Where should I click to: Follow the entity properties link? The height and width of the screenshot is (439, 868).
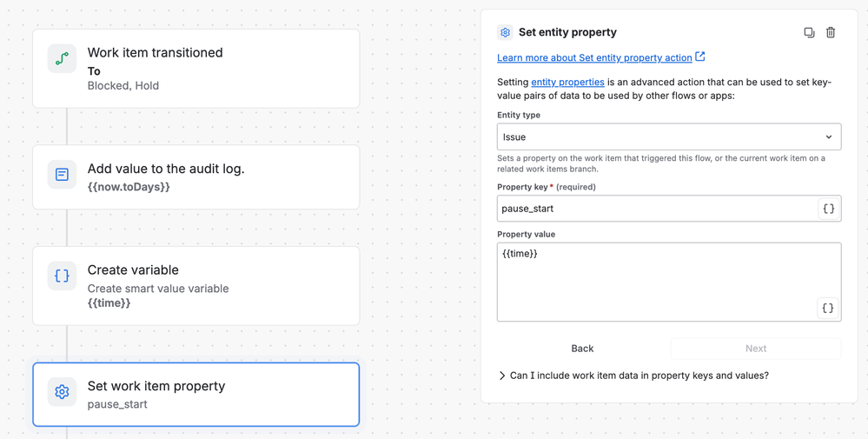tap(567, 82)
